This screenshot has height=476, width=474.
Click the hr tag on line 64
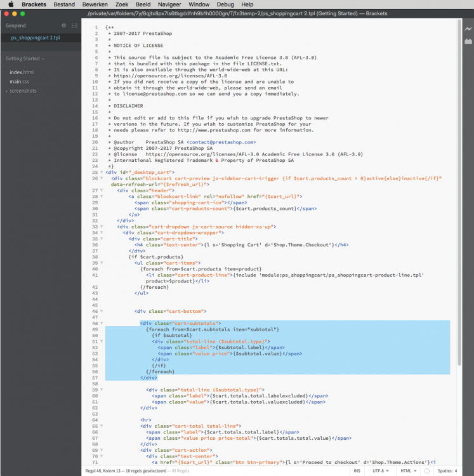(146, 420)
